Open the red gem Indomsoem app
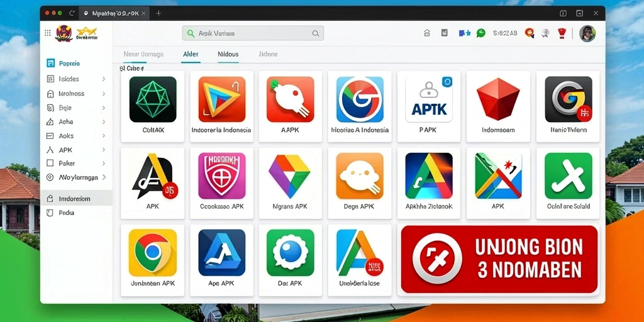Image resolution: width=644 pixels, height=322 pixels. point(498,99)
